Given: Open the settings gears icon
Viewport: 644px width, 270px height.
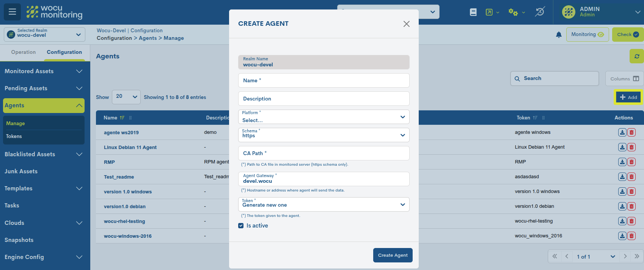Looking at the screenshot, I should pos(513,12).
